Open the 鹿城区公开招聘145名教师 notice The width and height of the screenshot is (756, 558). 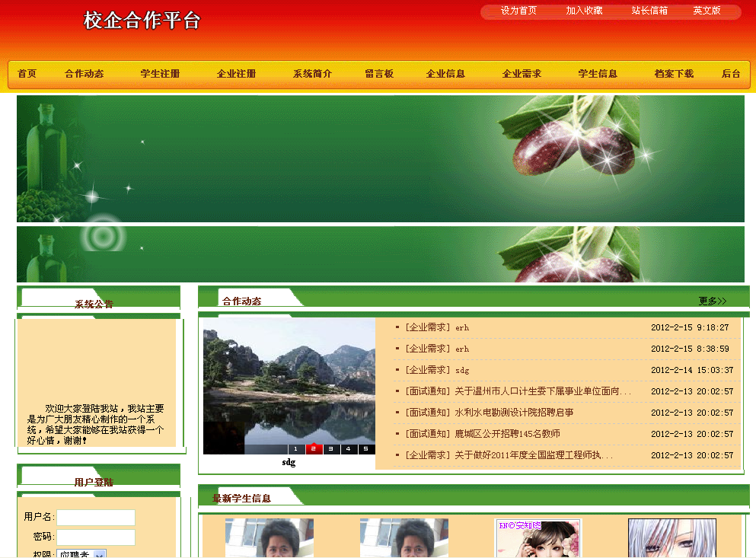point(507,434)
